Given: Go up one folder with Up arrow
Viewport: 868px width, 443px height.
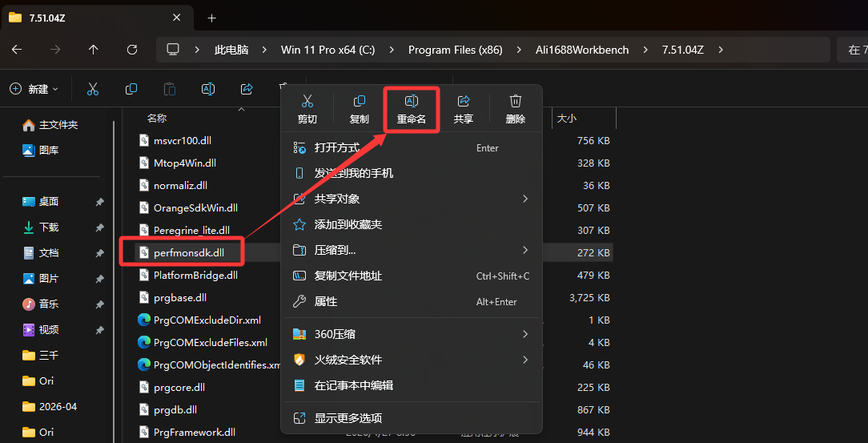Looking at the screenshot, I should (x=94, y=50).
